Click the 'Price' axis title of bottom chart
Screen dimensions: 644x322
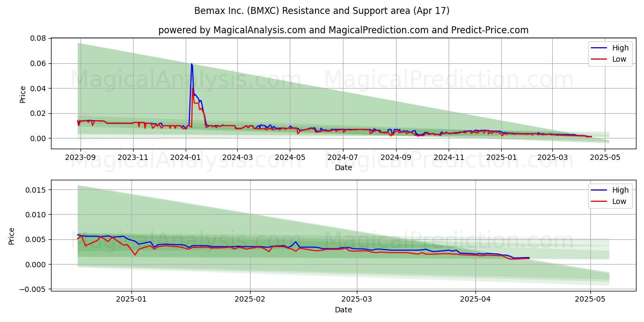coord(12,236)
